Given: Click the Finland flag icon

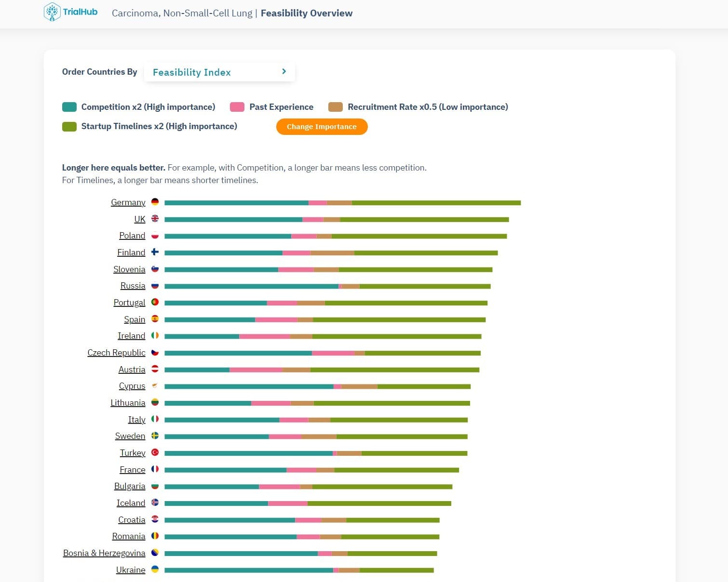Looking at the screenshot, I should tap(155, 252).
